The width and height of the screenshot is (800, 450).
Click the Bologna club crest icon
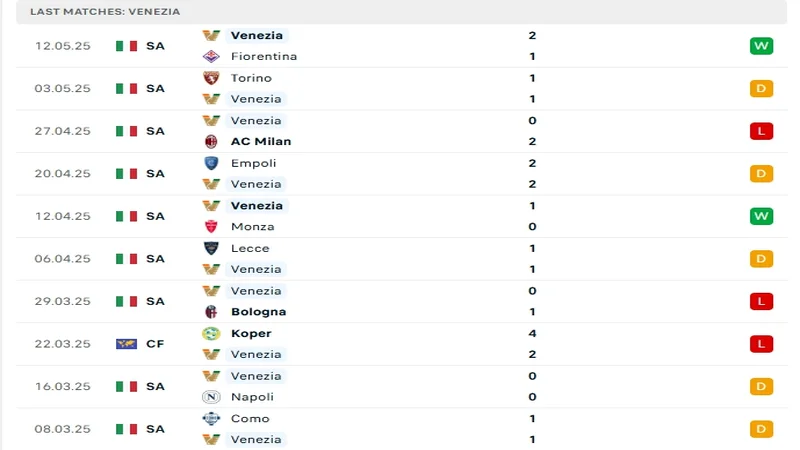[211, 311]
